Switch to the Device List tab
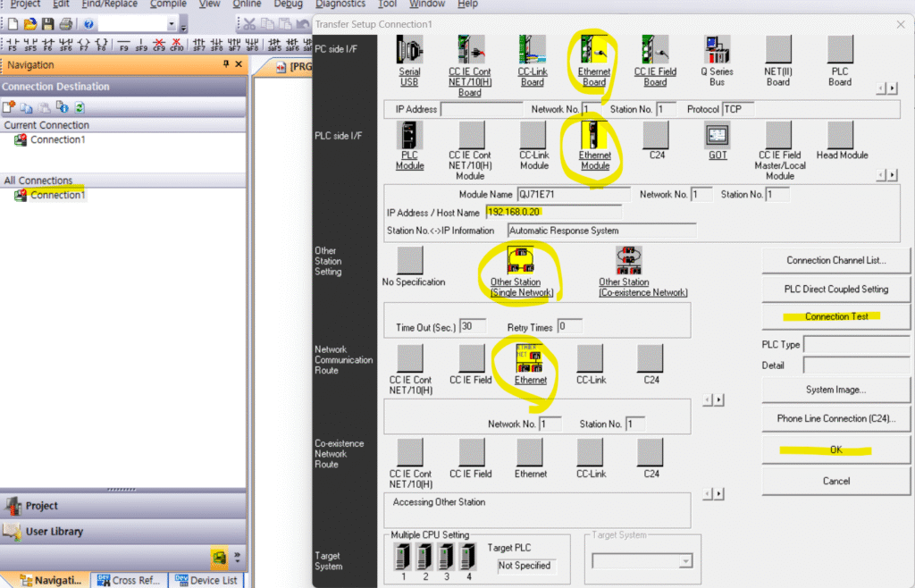The width and height of the screenshot is (915, 588). coord(206,580)
